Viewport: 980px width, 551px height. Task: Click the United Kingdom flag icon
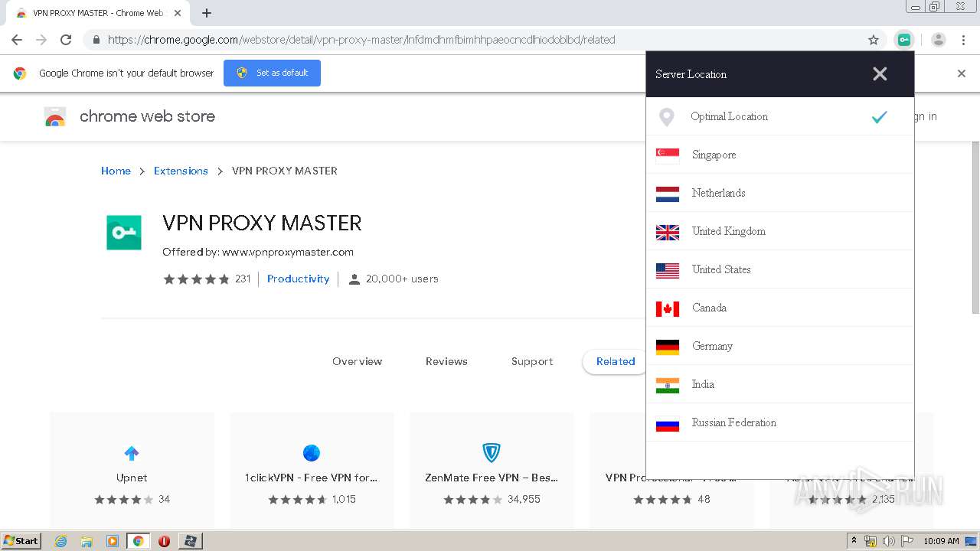click(668, 231)
